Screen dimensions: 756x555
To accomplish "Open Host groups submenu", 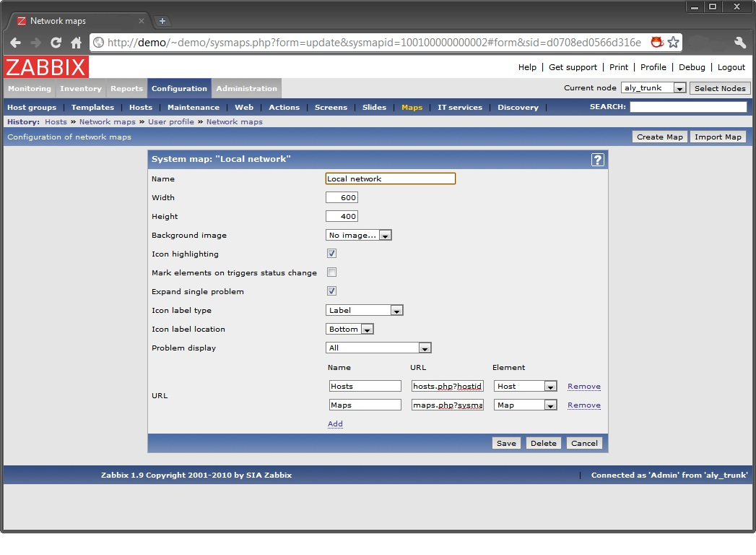I will point(32,107).
